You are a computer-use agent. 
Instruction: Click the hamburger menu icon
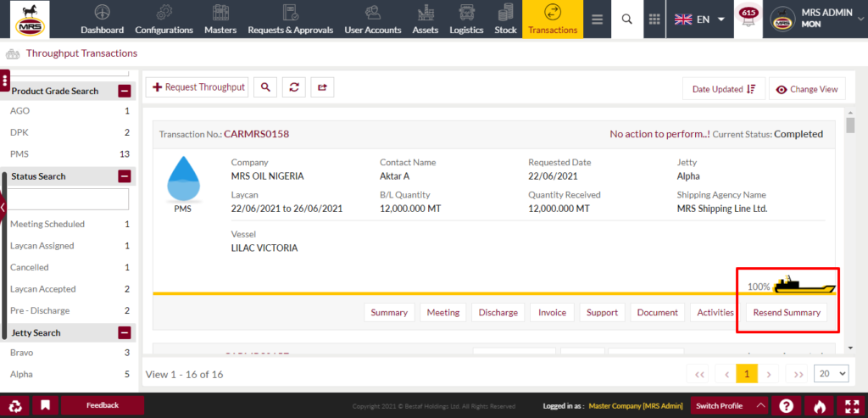point(597,20)
